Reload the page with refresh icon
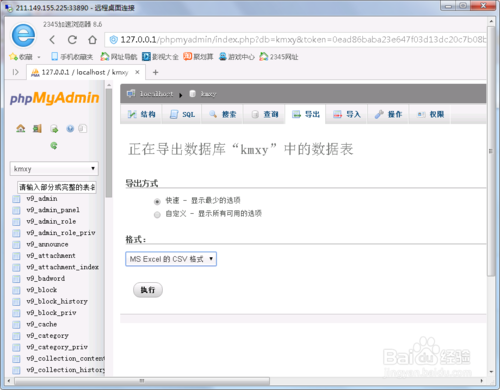The width and height of the screenshot is (500, 390). pos(72,40)
